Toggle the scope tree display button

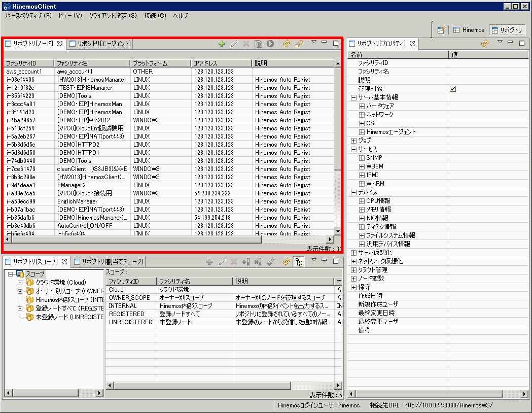(299, 262)
